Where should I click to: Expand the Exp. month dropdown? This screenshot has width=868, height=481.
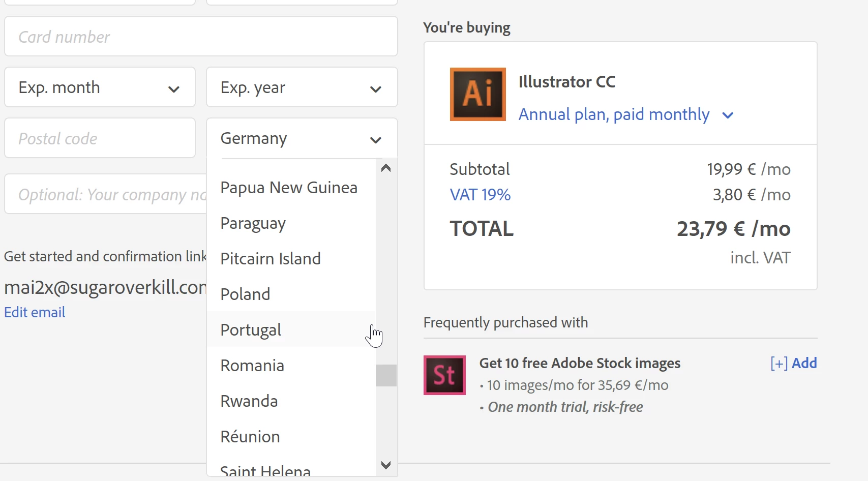[100, 87]
